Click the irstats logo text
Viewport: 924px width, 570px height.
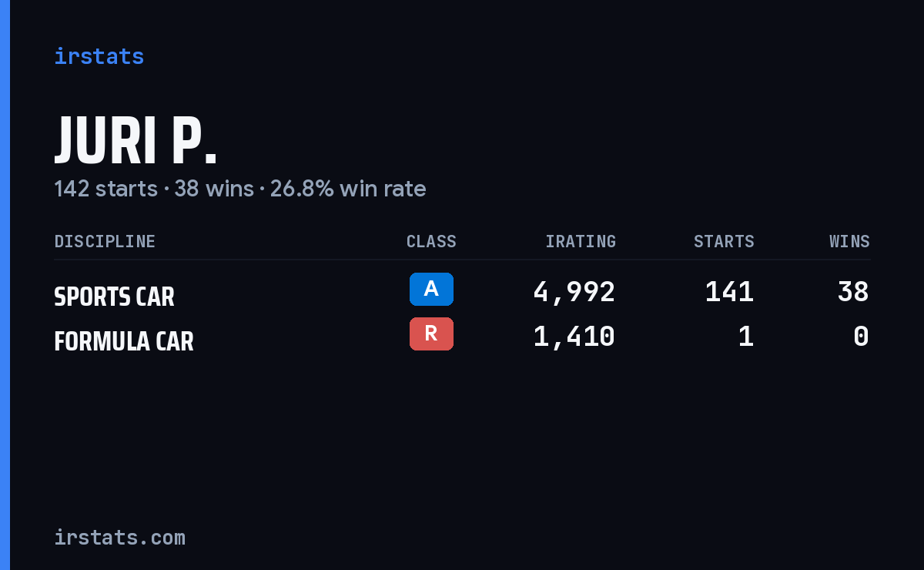99,56
